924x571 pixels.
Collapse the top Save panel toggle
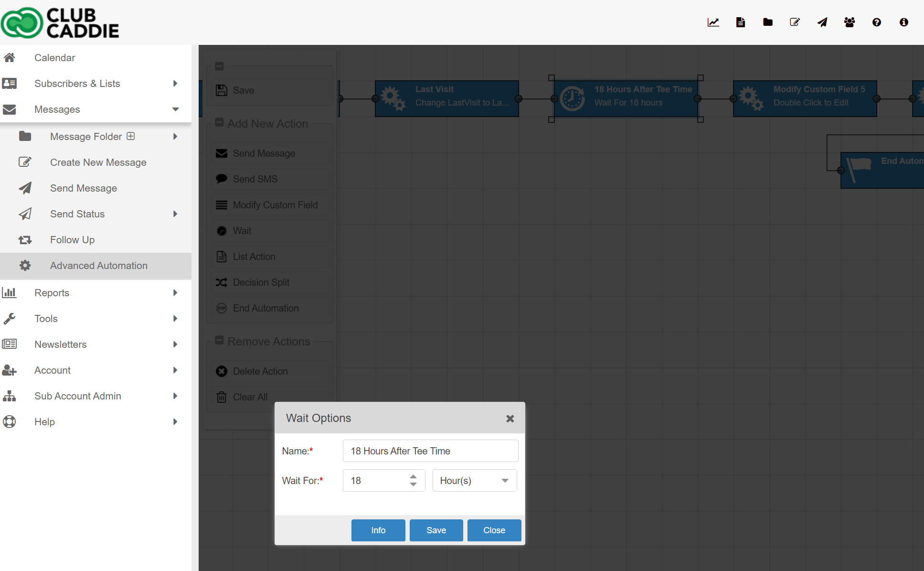coord(219,66)
